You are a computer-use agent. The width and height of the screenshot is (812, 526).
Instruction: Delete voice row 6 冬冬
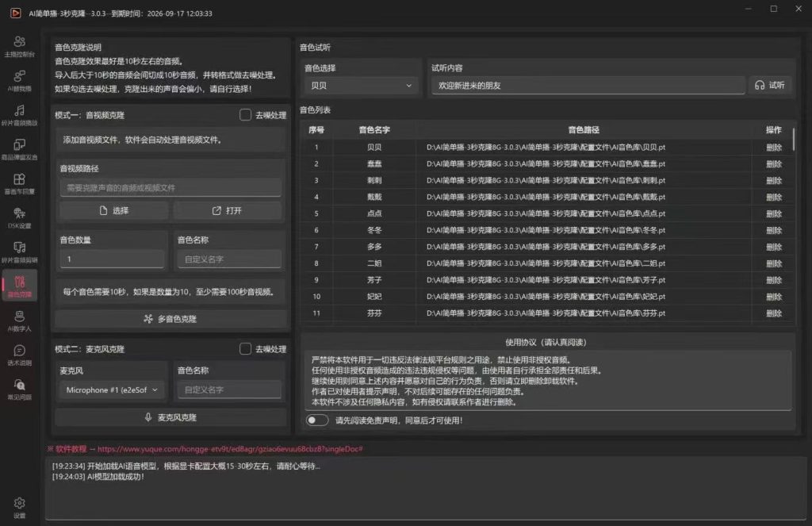774,230
